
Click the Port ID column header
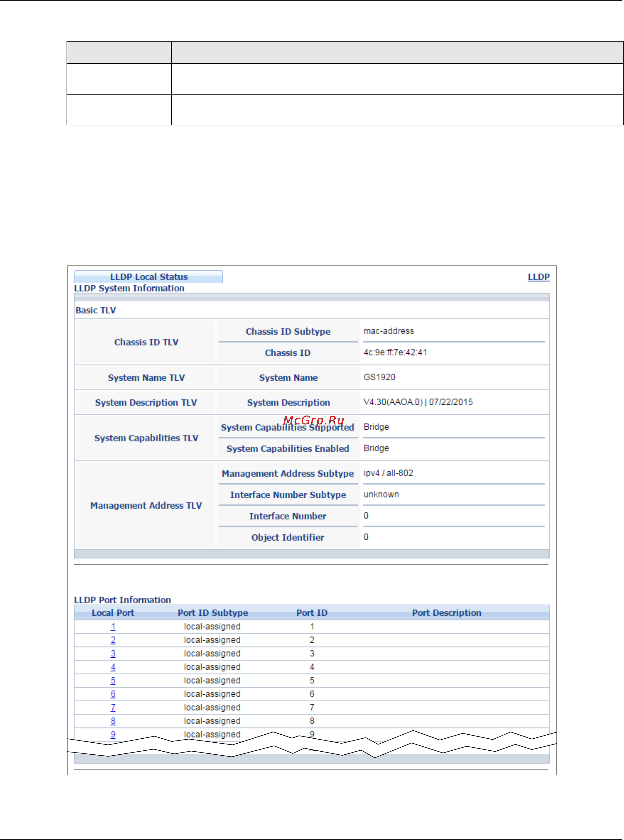[x=312, y=613]
